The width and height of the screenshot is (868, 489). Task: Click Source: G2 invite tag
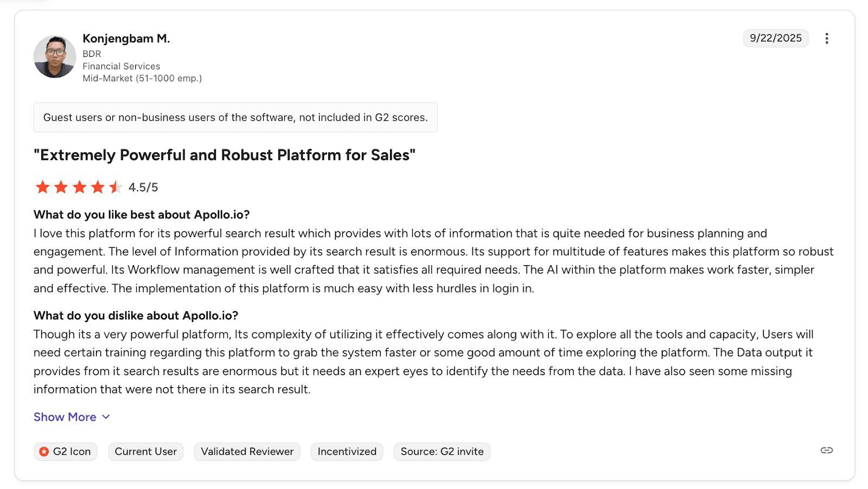pos(442,452)
